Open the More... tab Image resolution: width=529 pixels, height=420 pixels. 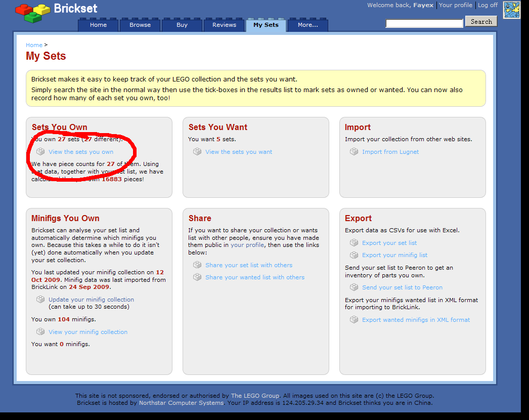coord(307,25)
